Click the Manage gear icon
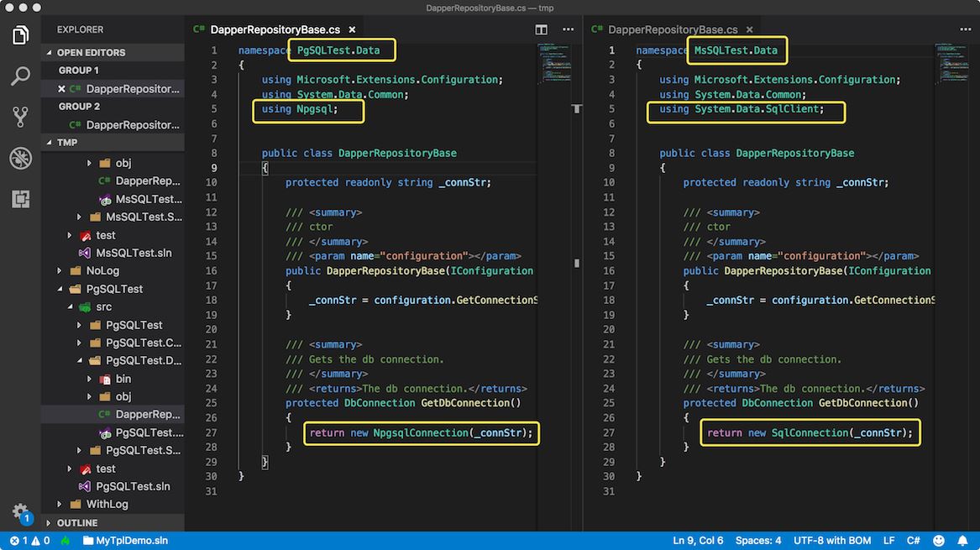Image resolution: width=980 pixels, height=550 pixels. click(20, 511)
